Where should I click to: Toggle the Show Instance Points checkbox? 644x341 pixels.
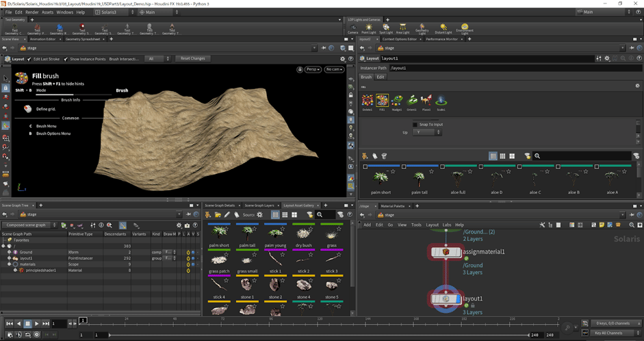coord(66,59)
